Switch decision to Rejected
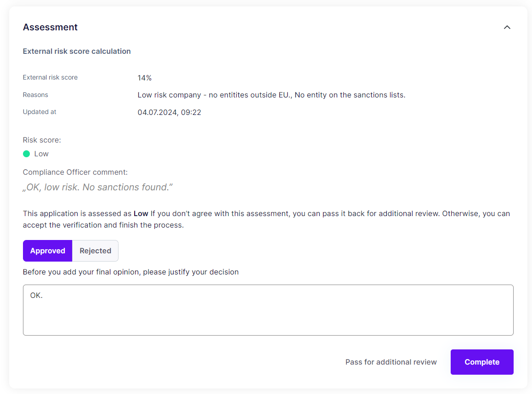532x394 pixels. coord(95,251)
